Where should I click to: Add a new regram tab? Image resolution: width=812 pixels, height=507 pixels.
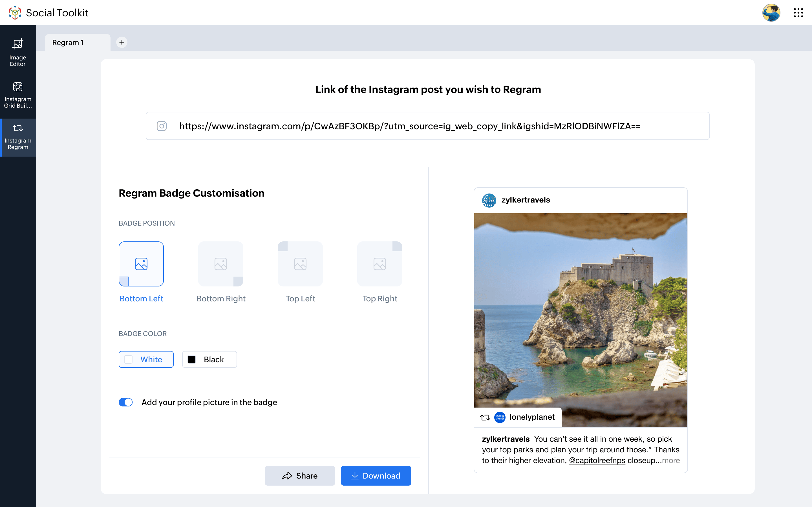[122, 42]
